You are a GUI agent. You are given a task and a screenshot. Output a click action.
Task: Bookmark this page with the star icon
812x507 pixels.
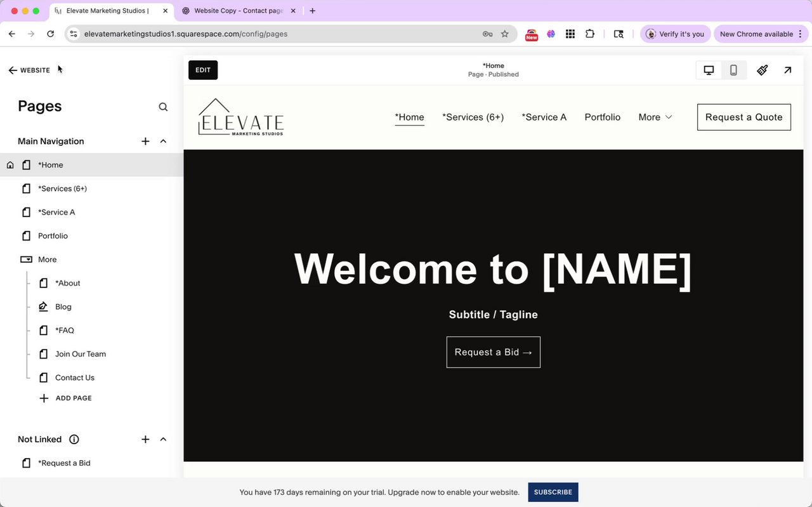coord(505,34)
